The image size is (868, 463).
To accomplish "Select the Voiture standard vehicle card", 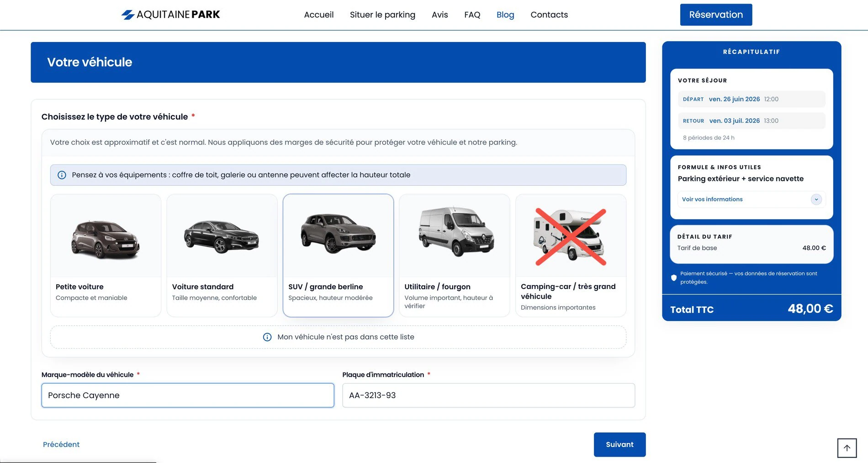I will coord(222,255).
